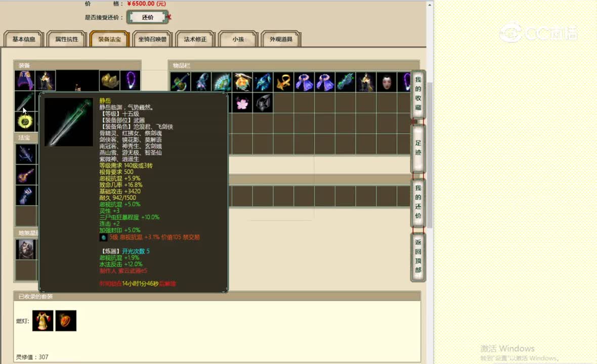597x364 pixels.
Task: Click the 物品栏 inventory header
Action: point(294,65)
